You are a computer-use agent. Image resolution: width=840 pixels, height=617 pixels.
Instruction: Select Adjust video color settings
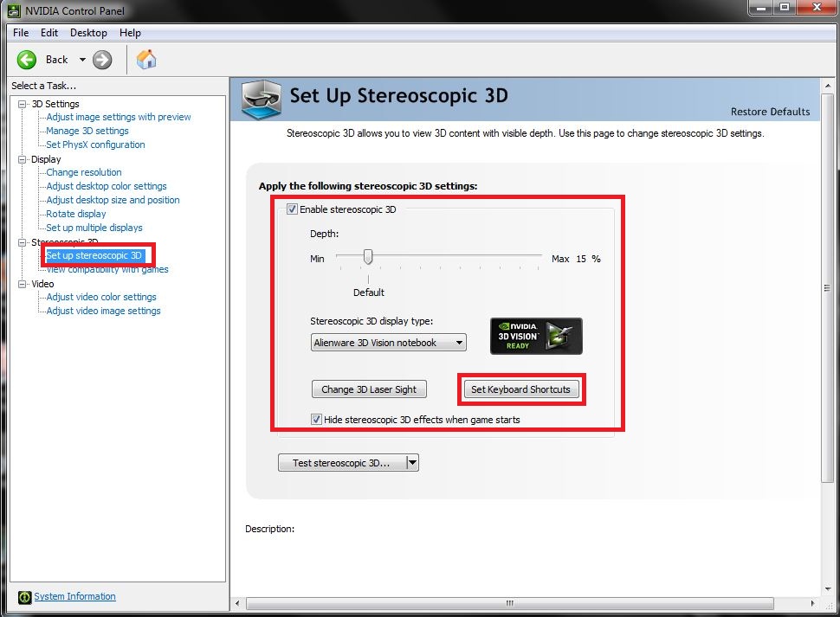pos(101,297)
